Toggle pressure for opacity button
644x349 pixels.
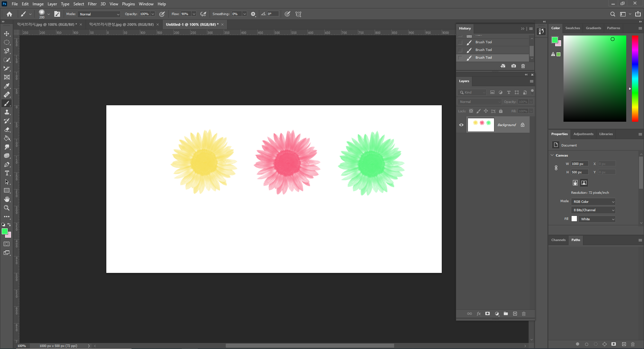coord(162,14)
